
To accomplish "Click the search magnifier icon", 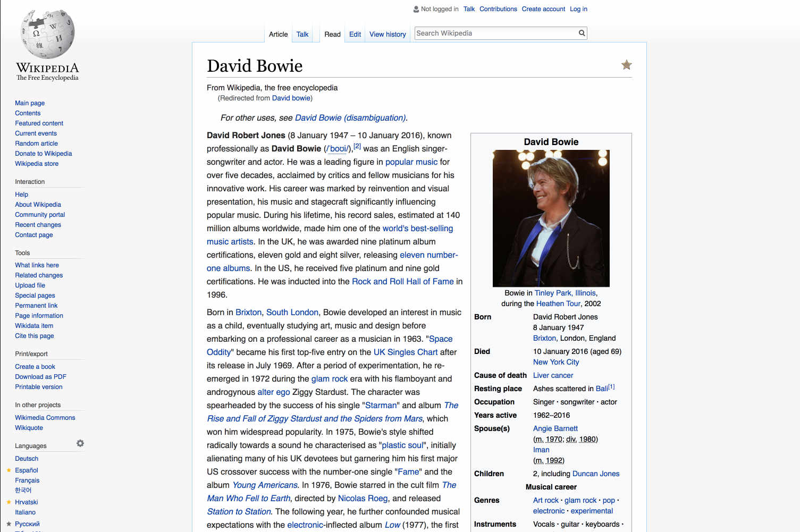I will [x=582, y=33].
